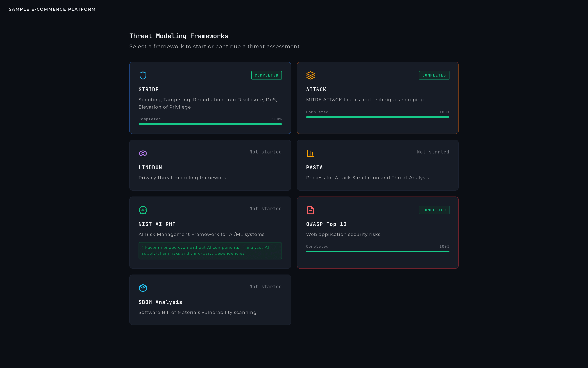Open the OWASP Top 10 title
Screen dimensions: 588x368
tap(326, 224)
